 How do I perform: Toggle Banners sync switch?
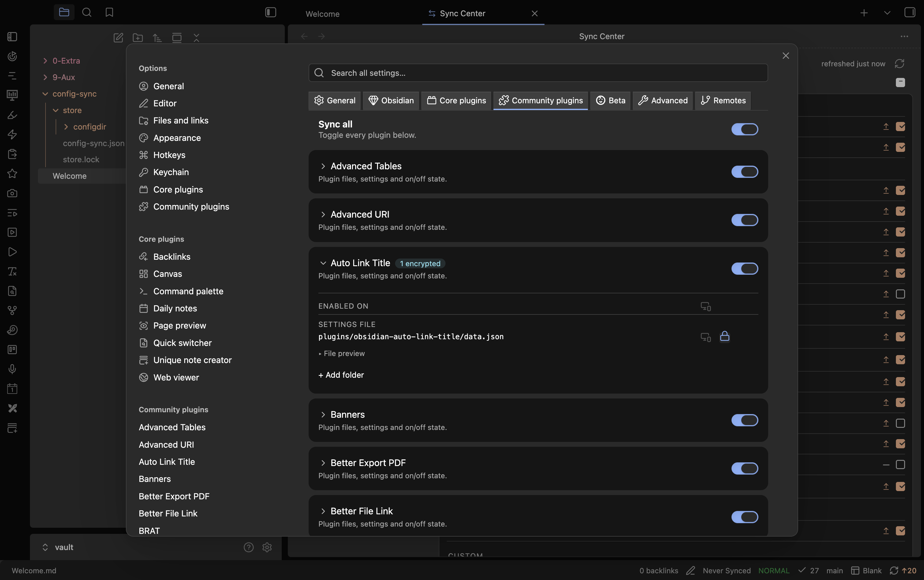pyautogui.click(x=745, y=420)
